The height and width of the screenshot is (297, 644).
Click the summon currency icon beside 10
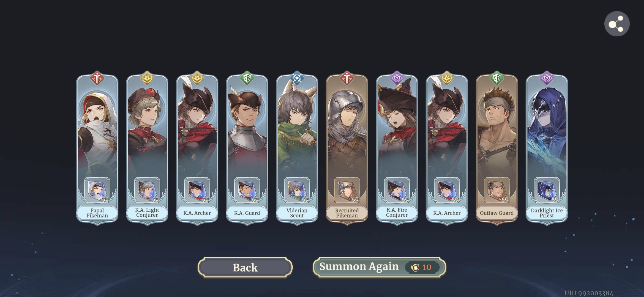415,267
